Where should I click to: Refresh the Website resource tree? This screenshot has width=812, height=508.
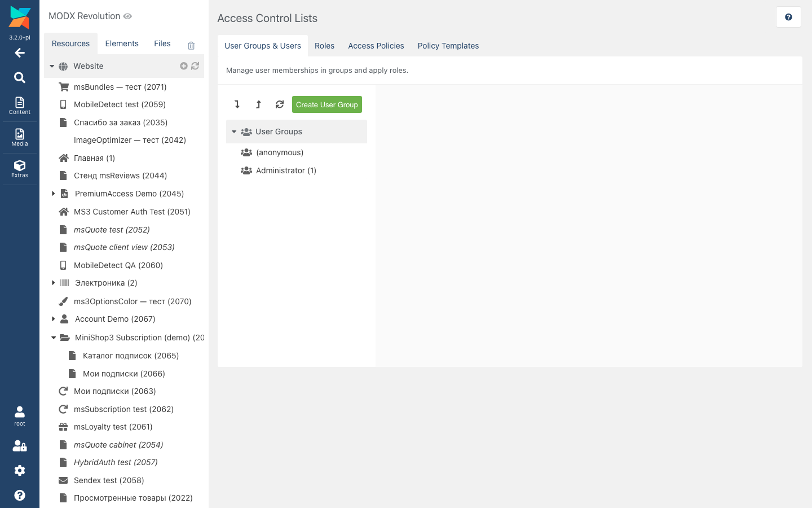coord(195,66)
